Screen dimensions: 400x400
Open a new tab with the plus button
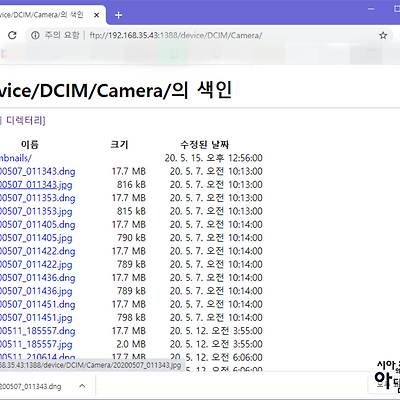(x=118, y=15)
